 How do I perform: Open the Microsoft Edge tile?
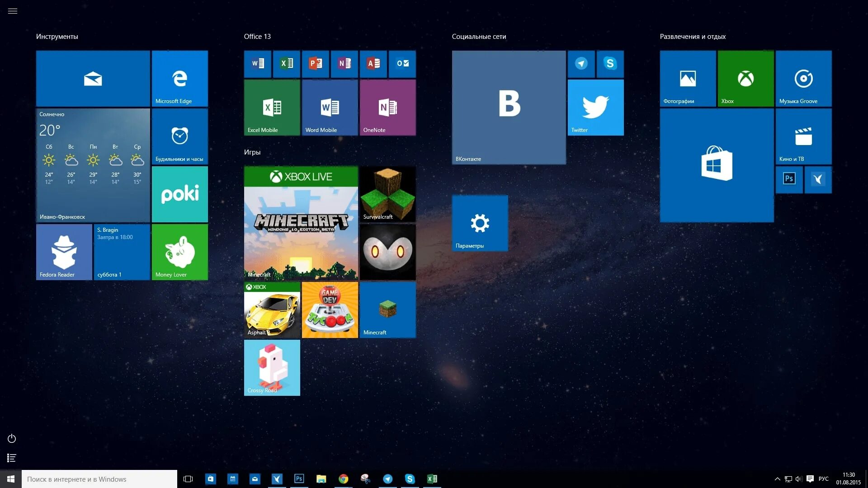tap(179, 79)
